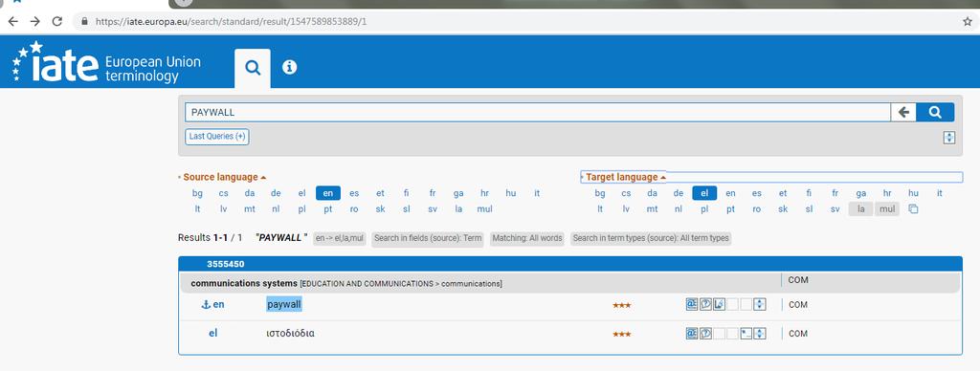Viewport: 980px width, 371px height.
Task: Toggle mul target language
Action: tap(887, 209)
